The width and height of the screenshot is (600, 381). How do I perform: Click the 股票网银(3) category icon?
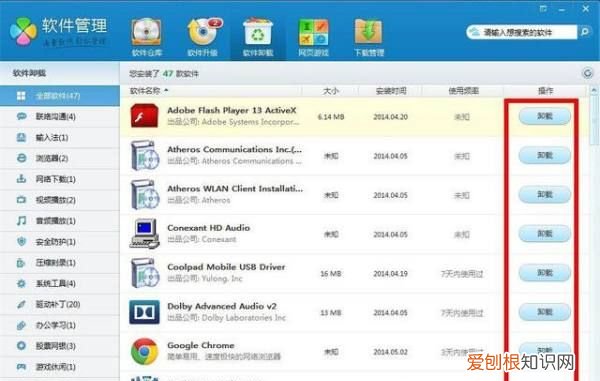pos(21,346)
